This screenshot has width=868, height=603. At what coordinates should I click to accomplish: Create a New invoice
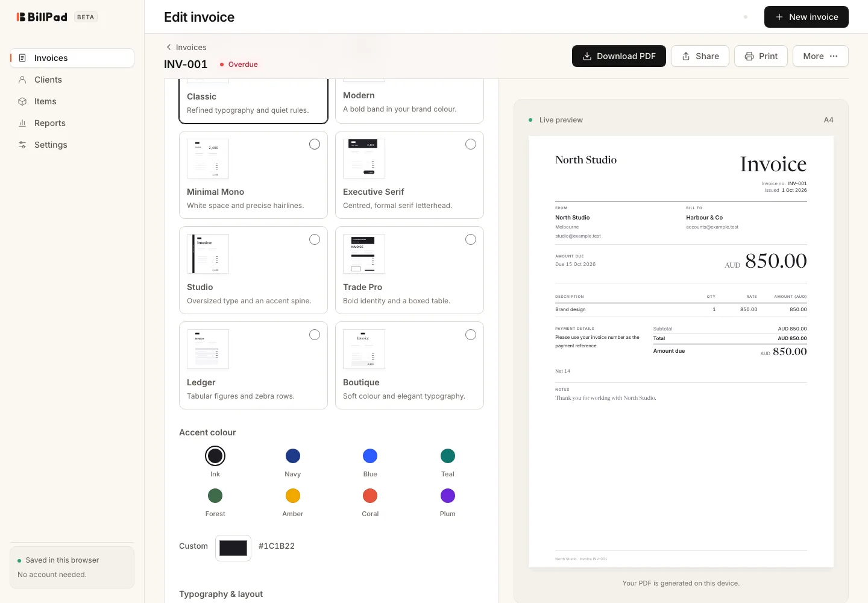tap(807, 17)
